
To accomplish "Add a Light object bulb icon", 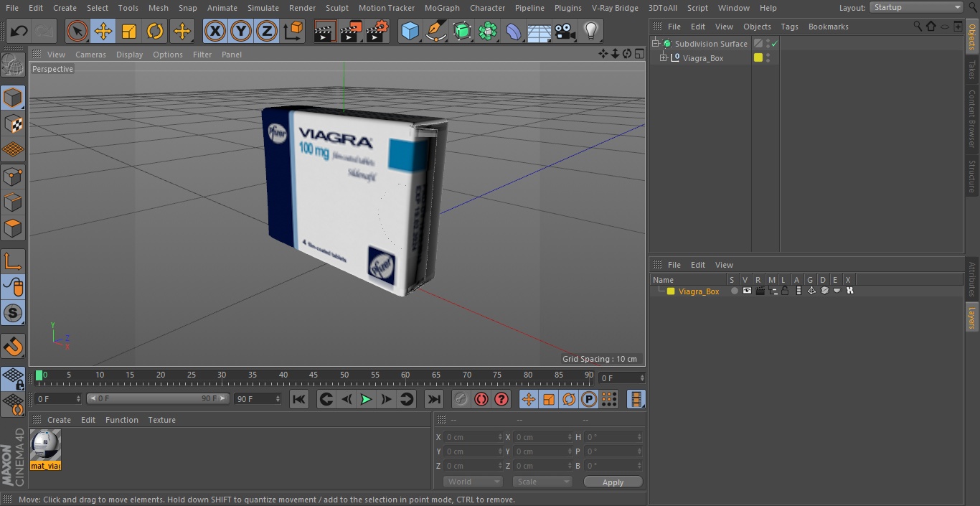I will tap(590, 31).
